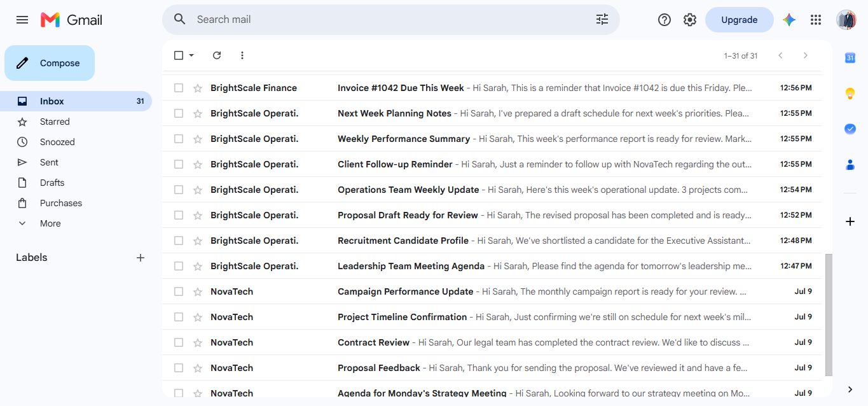The height and width of the screenshot is (406, 868).
Task: Open the Recruitment Candidate Profile email subject
Action: [403, 241]
